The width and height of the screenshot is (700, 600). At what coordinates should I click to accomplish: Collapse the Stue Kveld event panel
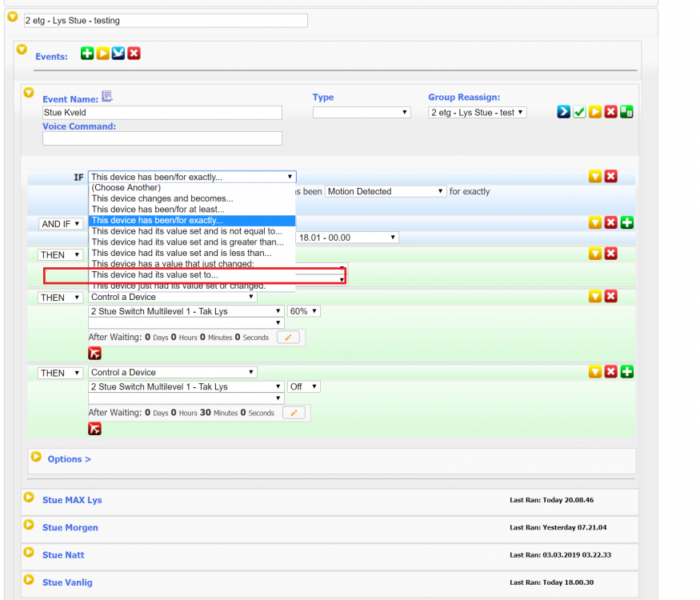(x=30, y=93)
